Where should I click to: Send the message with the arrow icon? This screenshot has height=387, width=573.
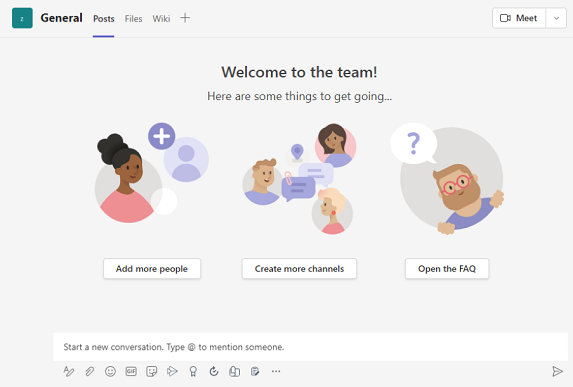click(557, 371)
